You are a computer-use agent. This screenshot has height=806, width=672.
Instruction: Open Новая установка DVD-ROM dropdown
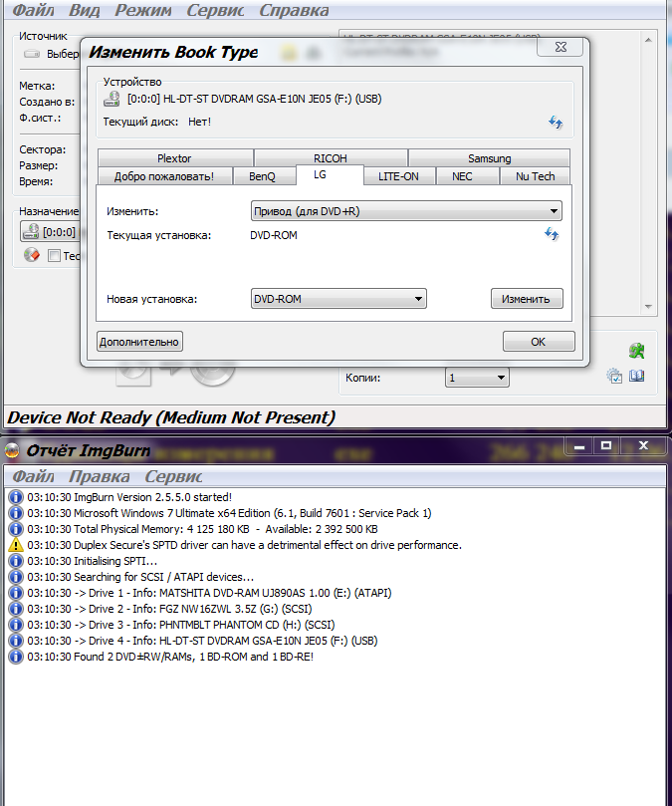[x=338, y=299]
